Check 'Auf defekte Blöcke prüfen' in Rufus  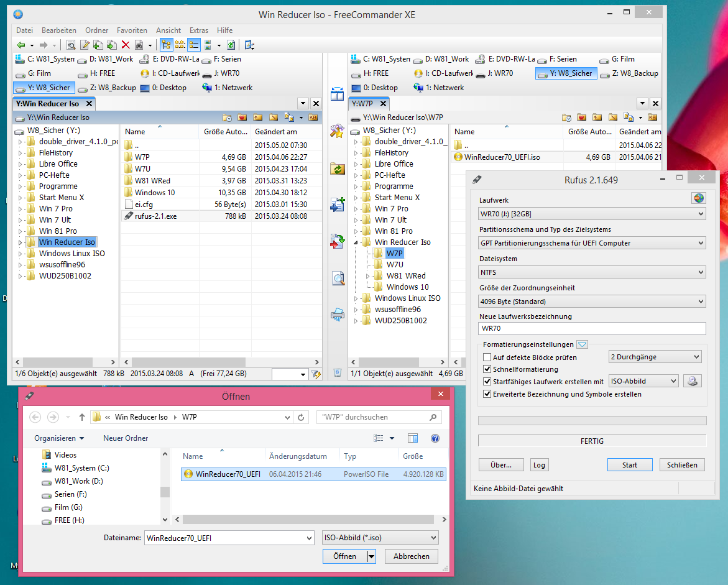click(x=487, y=357)
